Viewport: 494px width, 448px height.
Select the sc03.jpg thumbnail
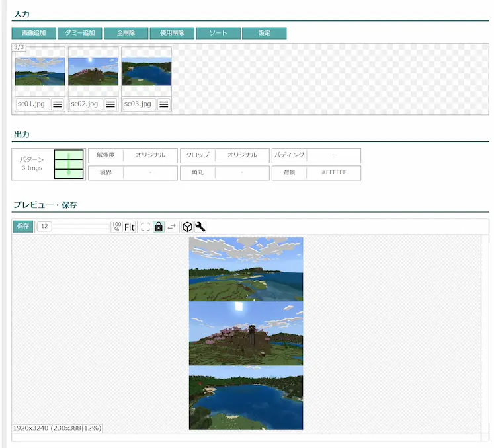point(147,71)
